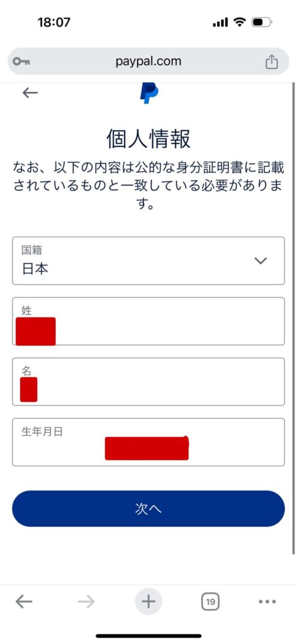This screenshot has width=297, height=644.
Task: Tap the PayPal logo
Action: [x=148, y=93]
